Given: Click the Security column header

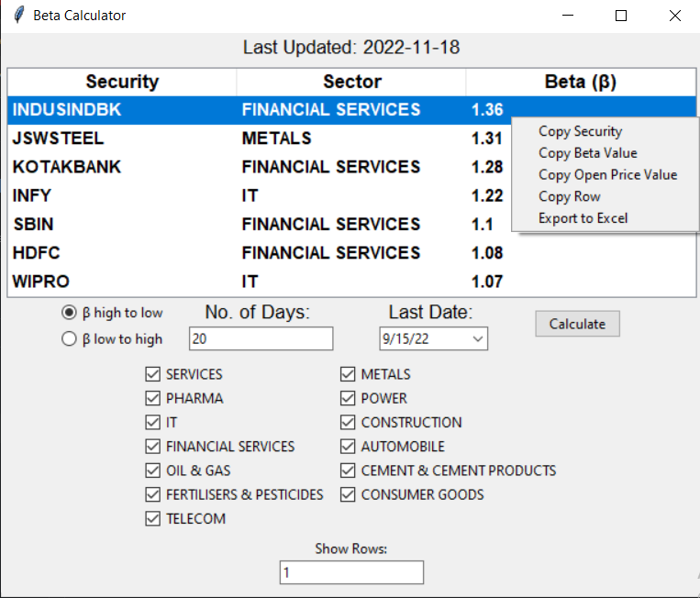Looking at the screenshot, I should tap(122, 82).
